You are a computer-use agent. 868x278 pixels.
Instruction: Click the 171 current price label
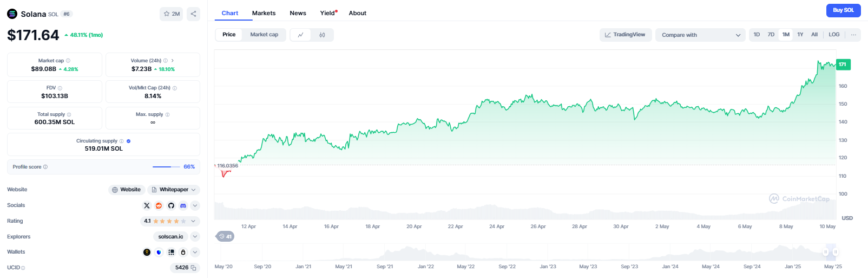[x=843, y=64]
